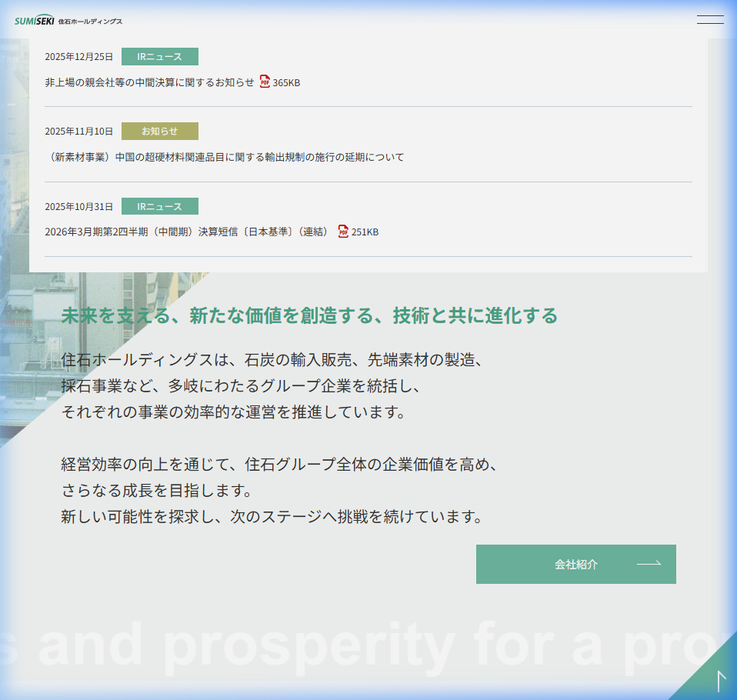
Task: Click the 251KB file size label
Action: [x=364, y=232]
